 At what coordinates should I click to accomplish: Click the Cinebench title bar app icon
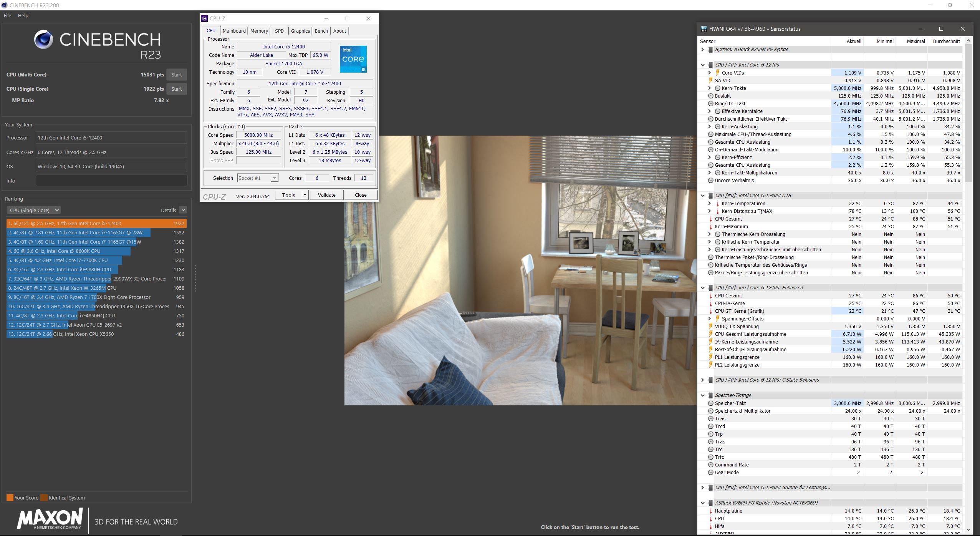point(4,5)
